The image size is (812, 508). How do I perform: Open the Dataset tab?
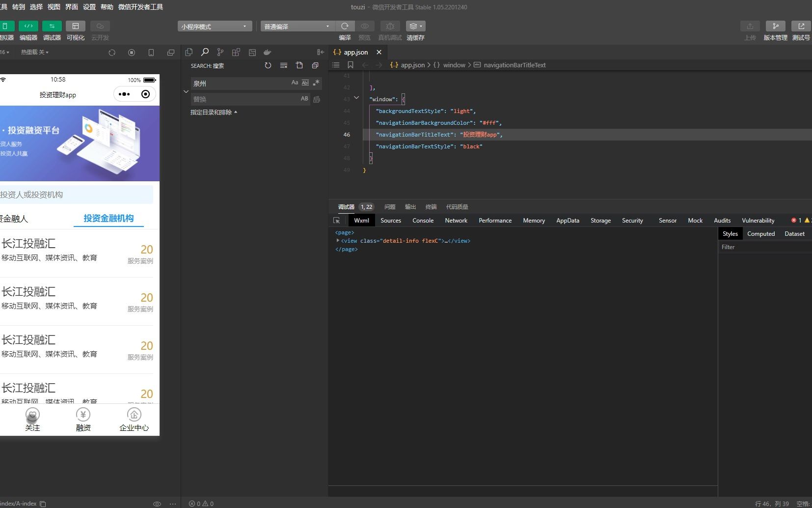[x=794, y=234]
